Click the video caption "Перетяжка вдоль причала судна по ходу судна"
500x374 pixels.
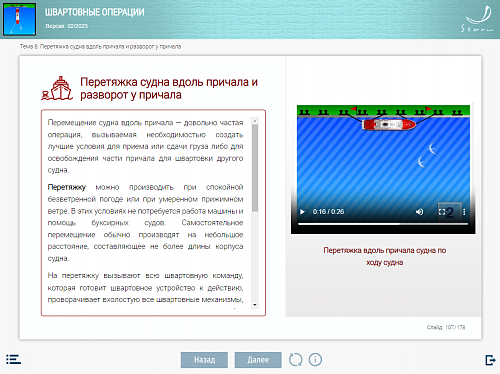[x=385, y=256]
